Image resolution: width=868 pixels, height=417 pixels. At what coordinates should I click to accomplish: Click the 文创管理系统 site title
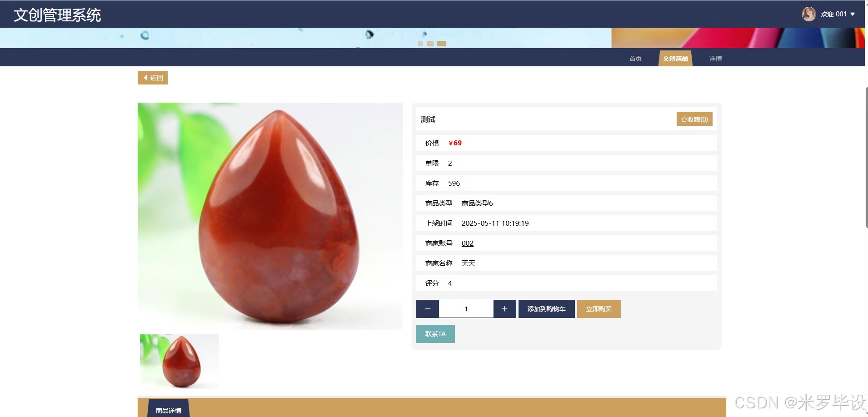(x=57, y=15)
